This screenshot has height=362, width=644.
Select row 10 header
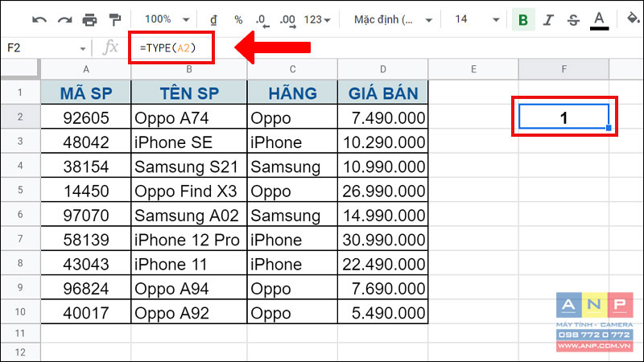coord(20,312)
